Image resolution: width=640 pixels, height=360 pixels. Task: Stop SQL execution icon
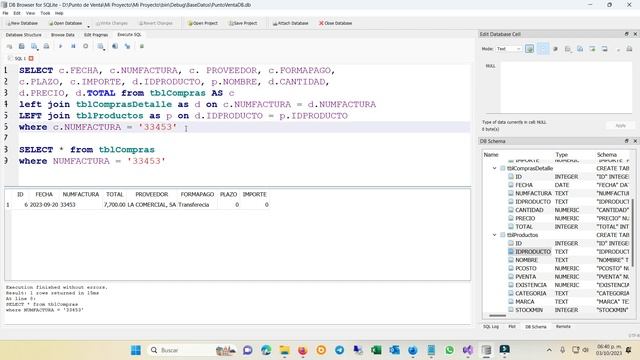click(85, 47)
